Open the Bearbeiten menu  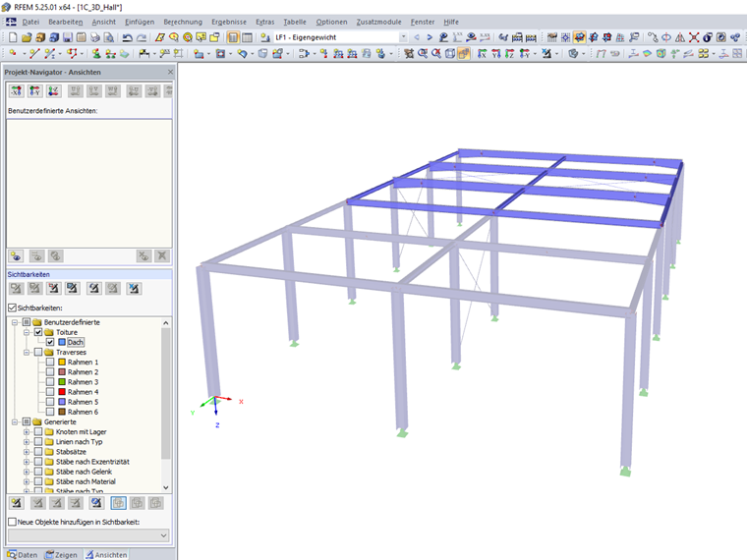(x=65, y=22)
